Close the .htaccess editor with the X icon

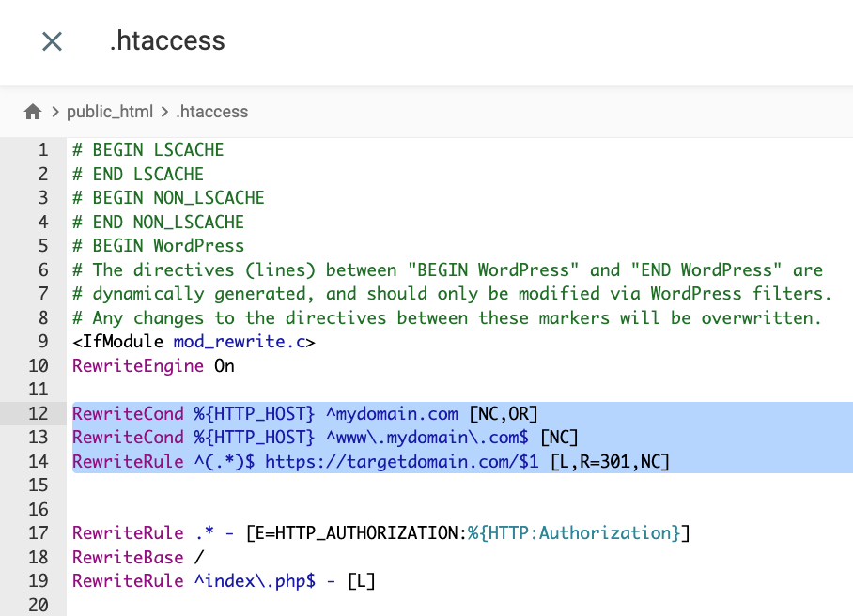click(x=52, y=40)
